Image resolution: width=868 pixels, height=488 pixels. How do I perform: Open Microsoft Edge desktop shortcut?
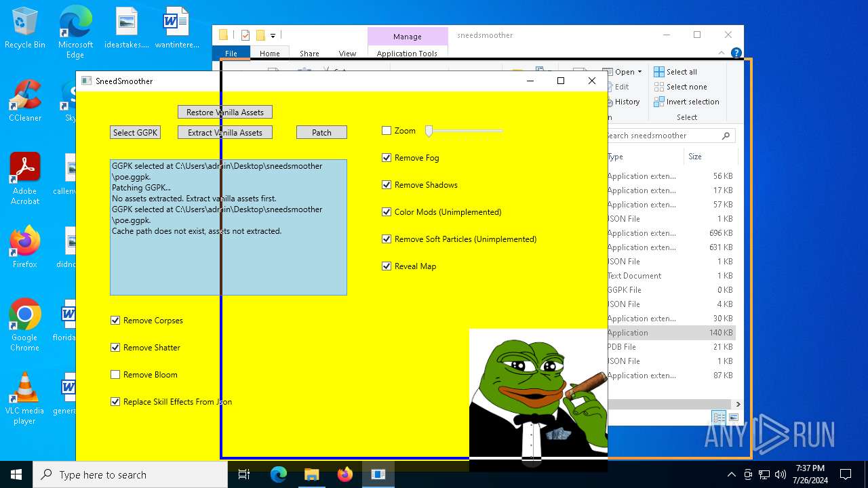pyautogui.click(x=75, y=33)
